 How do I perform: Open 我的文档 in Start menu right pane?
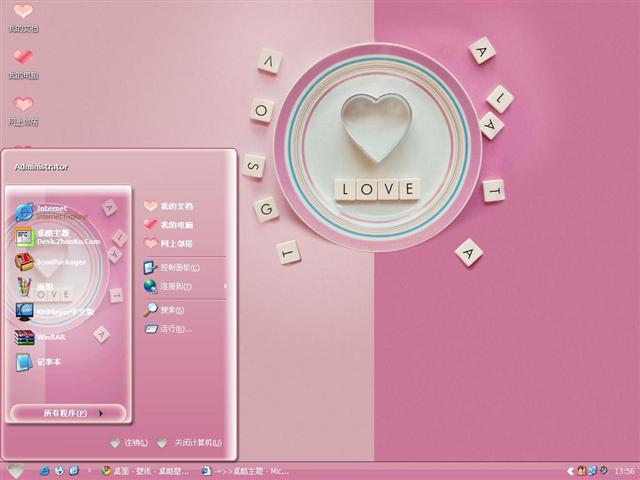click(168, 206)
